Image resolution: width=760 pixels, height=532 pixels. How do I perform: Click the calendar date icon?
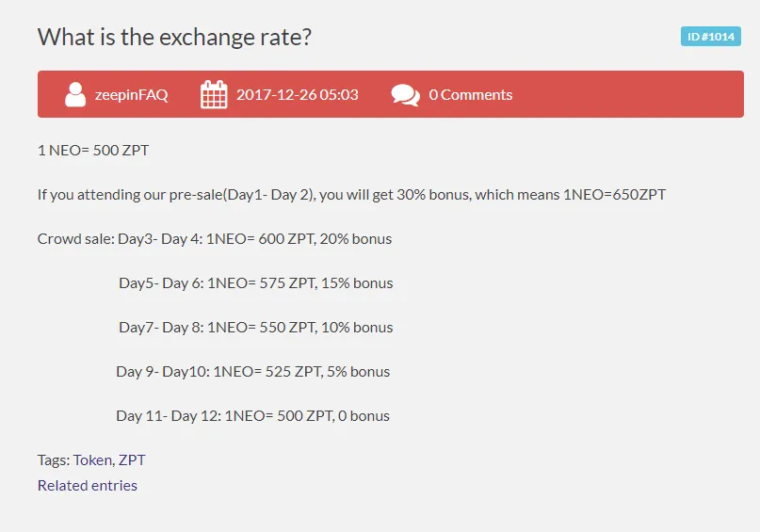pos(214,94)
